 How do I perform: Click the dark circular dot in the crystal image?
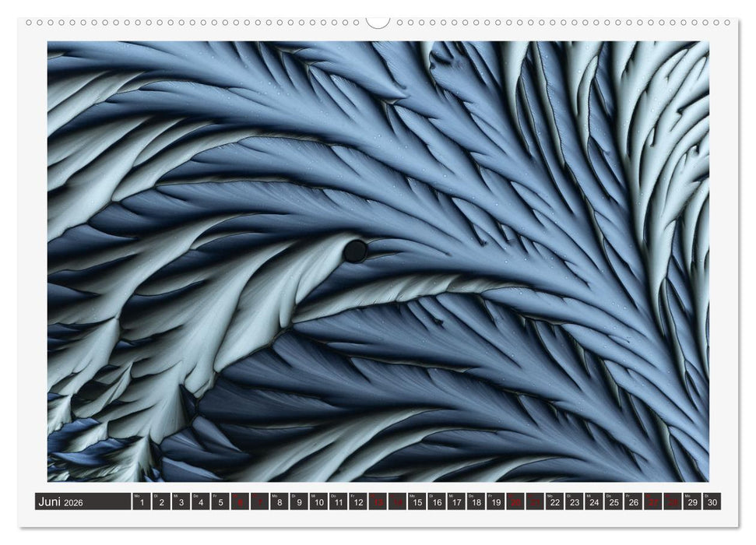(x=355, y=251)
